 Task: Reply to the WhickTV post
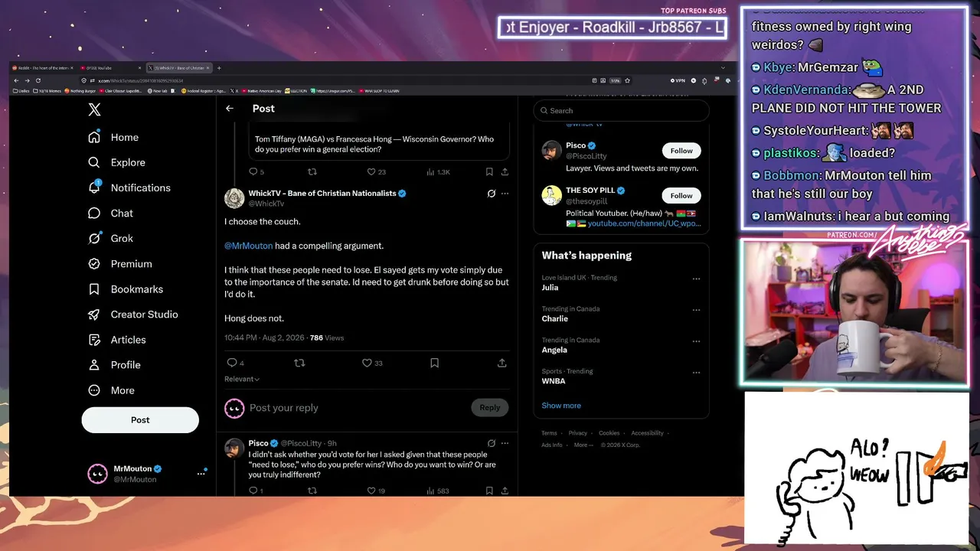(x=232, y=363)
